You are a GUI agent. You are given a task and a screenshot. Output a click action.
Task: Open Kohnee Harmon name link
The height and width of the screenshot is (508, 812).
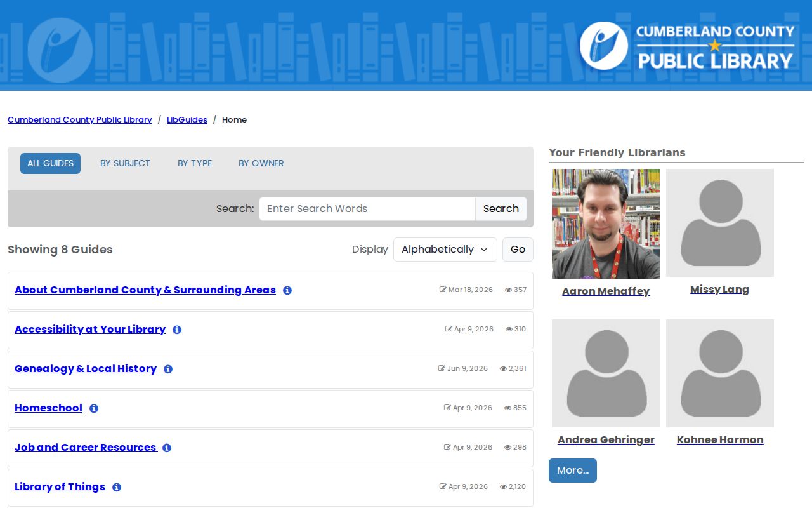point(720,440)
